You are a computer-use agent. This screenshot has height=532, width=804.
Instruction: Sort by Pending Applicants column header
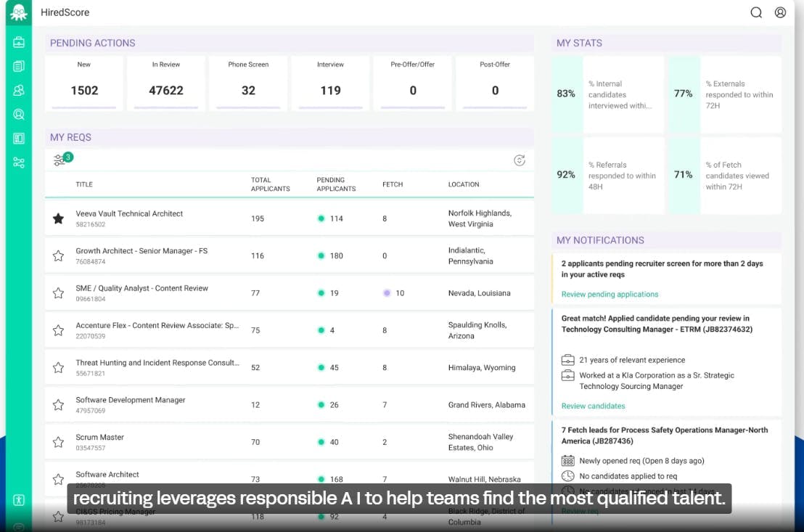click(x=336, y=184)
